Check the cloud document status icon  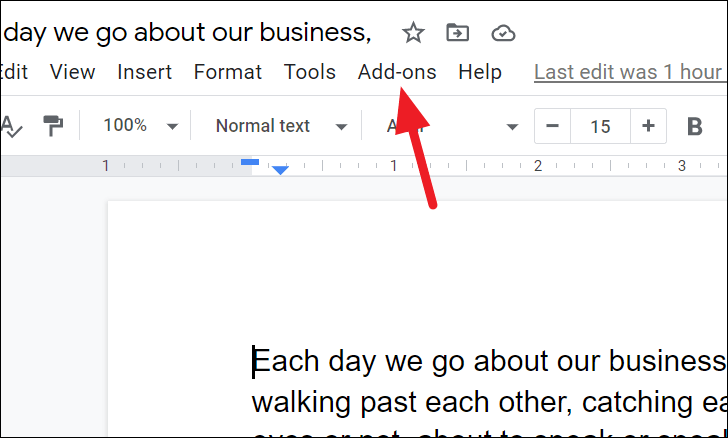503,33
